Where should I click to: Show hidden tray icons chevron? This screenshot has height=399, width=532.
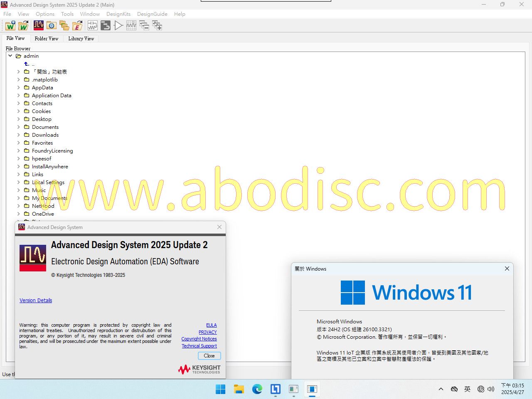pyautogui.click(x=441, y=389)
